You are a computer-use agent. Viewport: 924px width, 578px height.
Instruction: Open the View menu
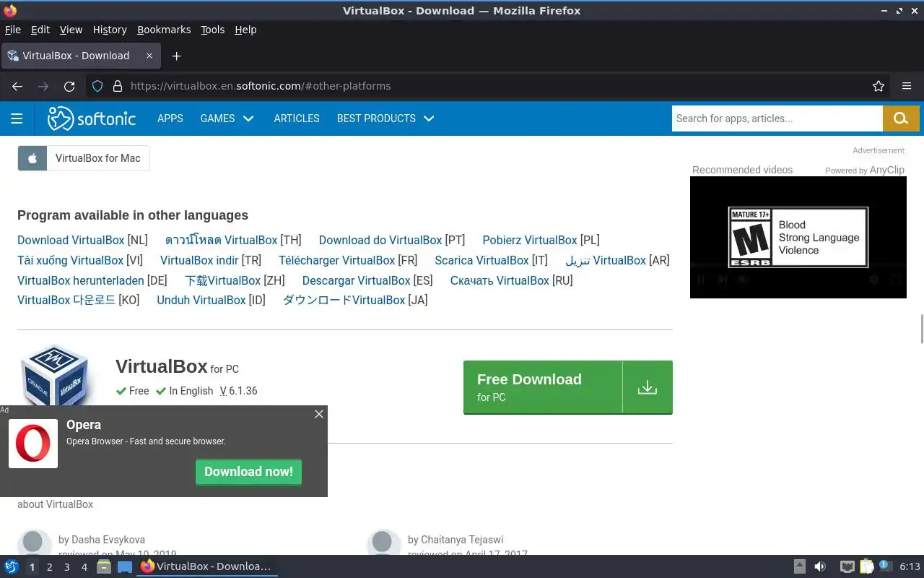(71, 30)
